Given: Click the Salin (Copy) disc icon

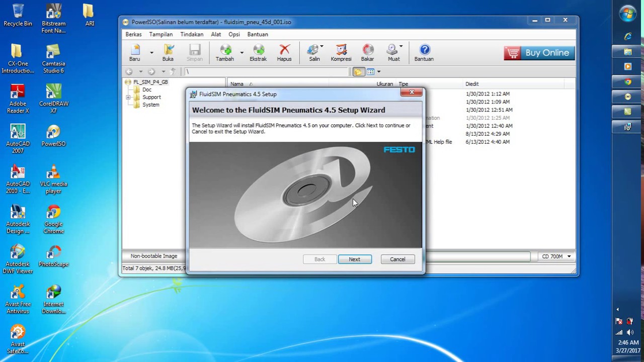Looking at the screenshot, I should 313,50.
